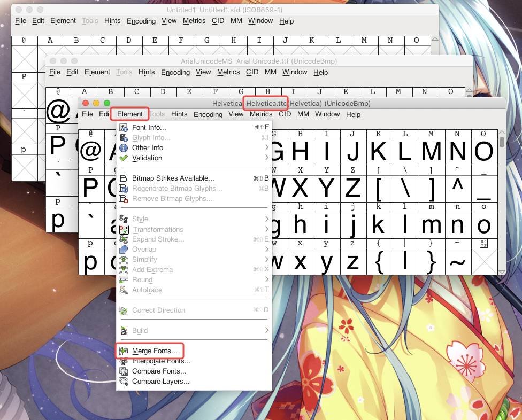
Task: Expand the Other Info submenu arrow
Action: click(266, 148)
